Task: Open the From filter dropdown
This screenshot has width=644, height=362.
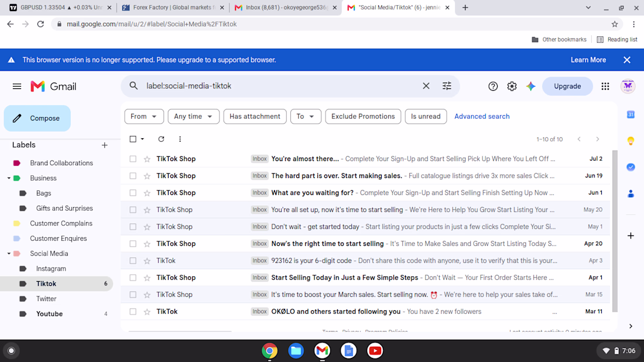Action: [144, 117]
